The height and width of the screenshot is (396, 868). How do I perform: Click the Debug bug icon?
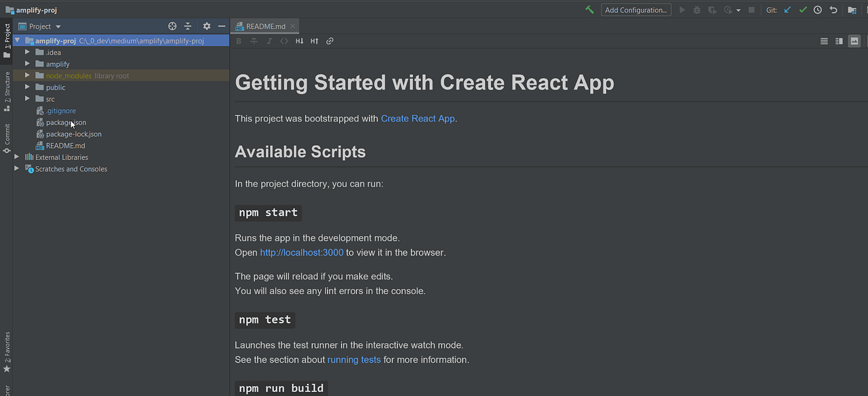point(697,10)
